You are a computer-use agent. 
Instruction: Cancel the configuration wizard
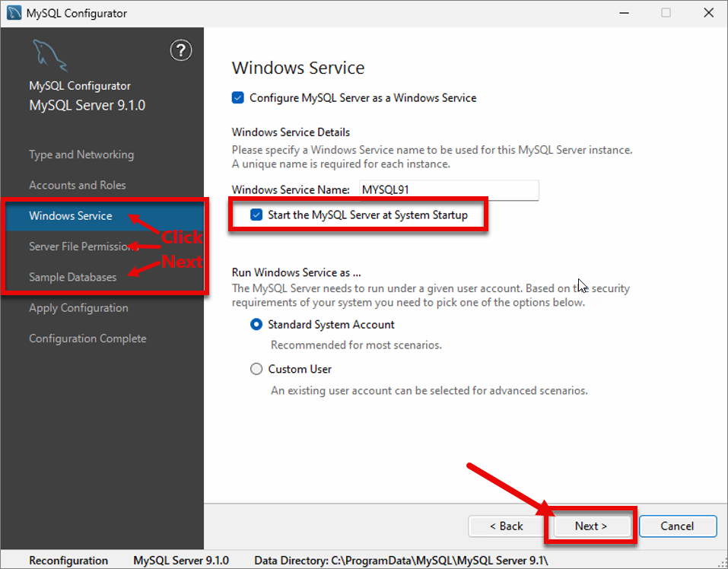[677, 526]
